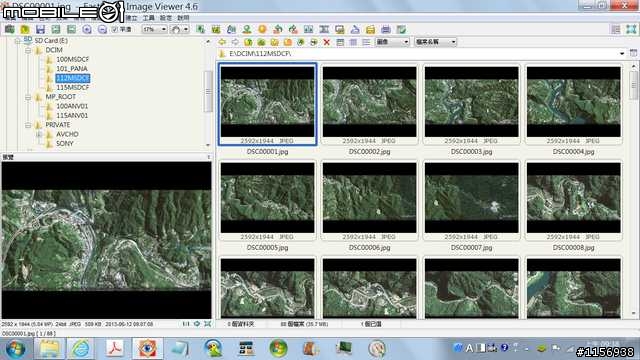Go back with the yellow left arrow
640x360 pixels.
point(222,42)
